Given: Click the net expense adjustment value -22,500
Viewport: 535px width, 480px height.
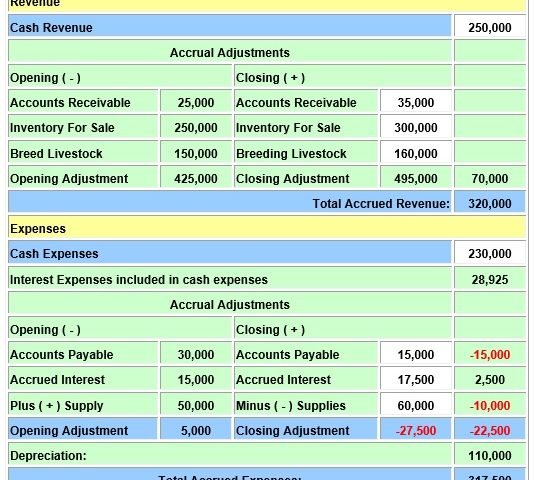Looking at the screenshot, I should tap(490, 430).
